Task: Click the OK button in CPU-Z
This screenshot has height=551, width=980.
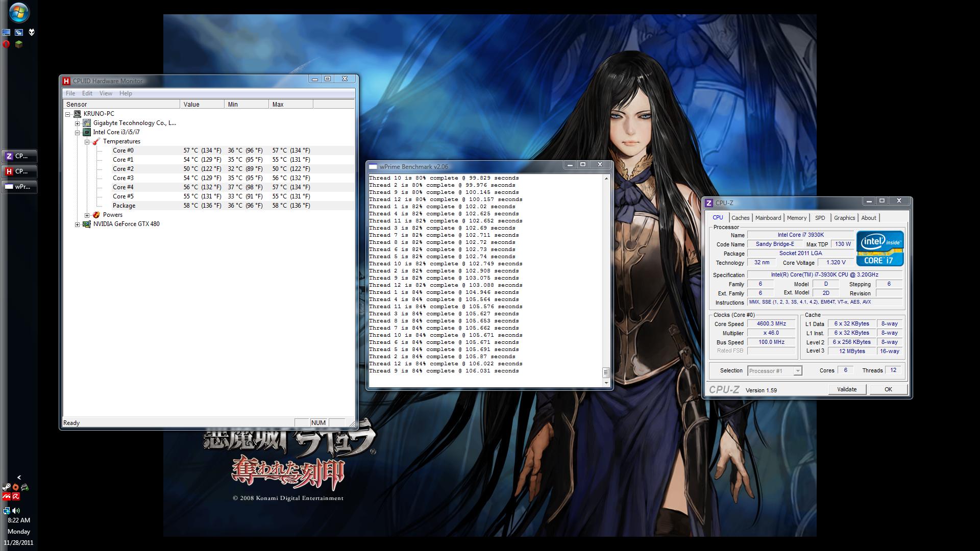Action: (888, 389)
